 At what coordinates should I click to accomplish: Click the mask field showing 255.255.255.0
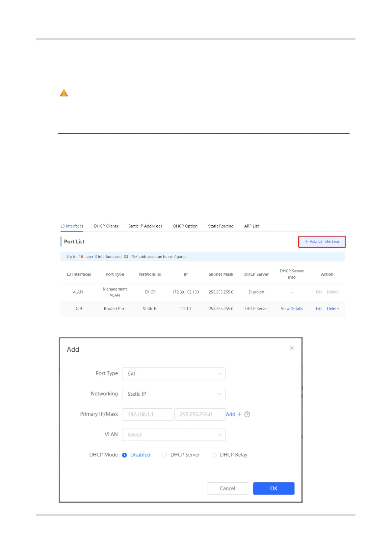tap(200, 414)
